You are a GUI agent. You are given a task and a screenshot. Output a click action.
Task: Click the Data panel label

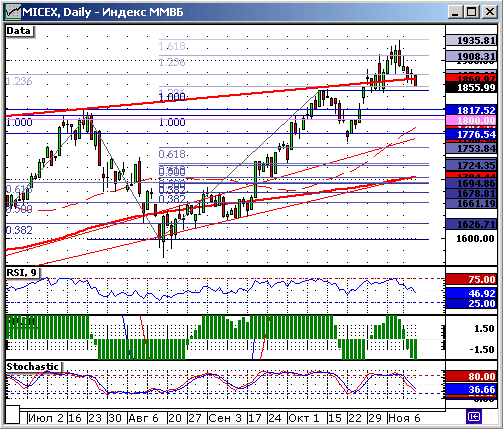20,31
